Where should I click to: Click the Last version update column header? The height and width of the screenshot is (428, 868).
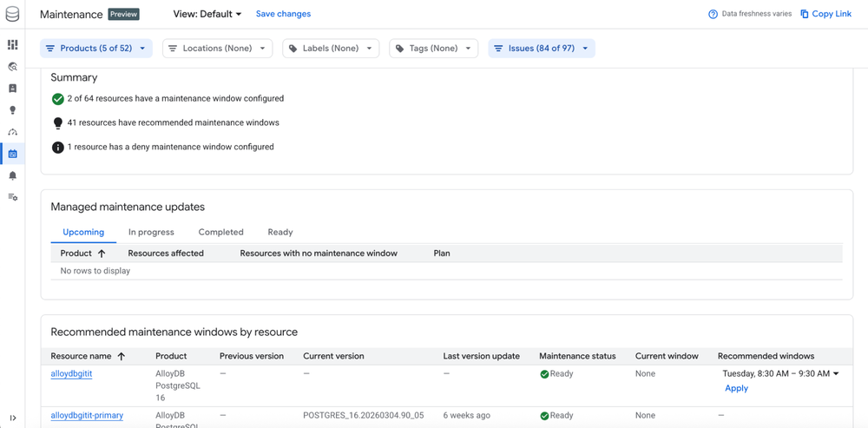pos(481,356)
